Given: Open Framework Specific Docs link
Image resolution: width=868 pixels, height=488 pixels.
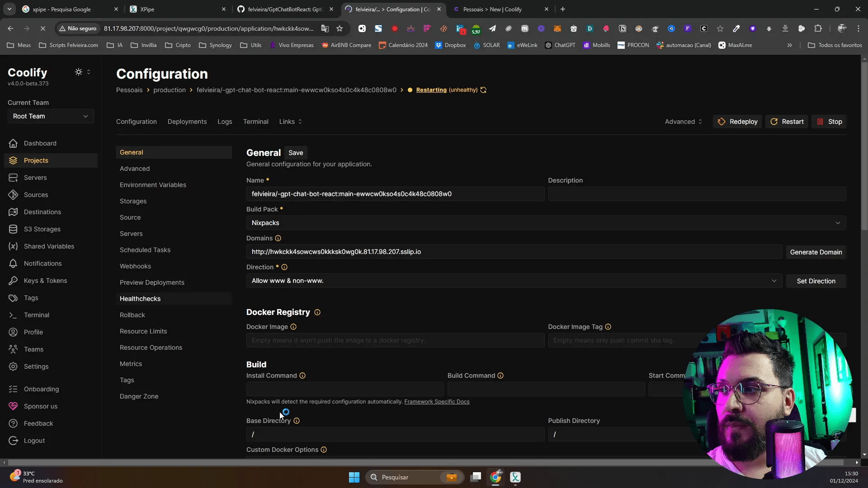Looking at the screenshot, I should [437, 402].
